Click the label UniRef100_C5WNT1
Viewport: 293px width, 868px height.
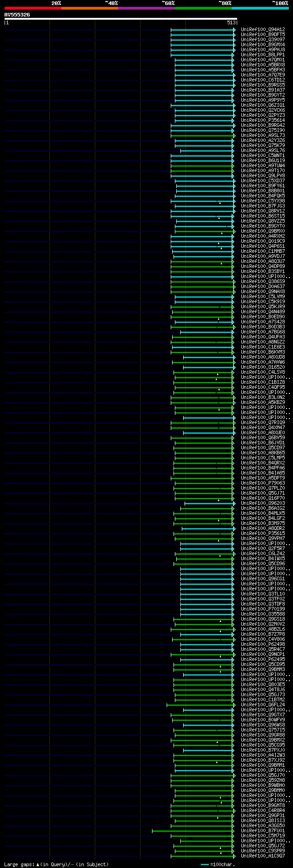(x=263, y=156)
